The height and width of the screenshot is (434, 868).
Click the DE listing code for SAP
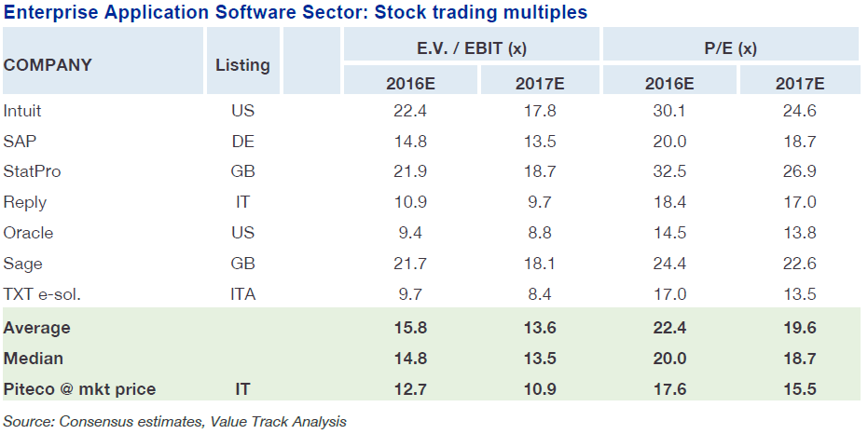[242, 142]
